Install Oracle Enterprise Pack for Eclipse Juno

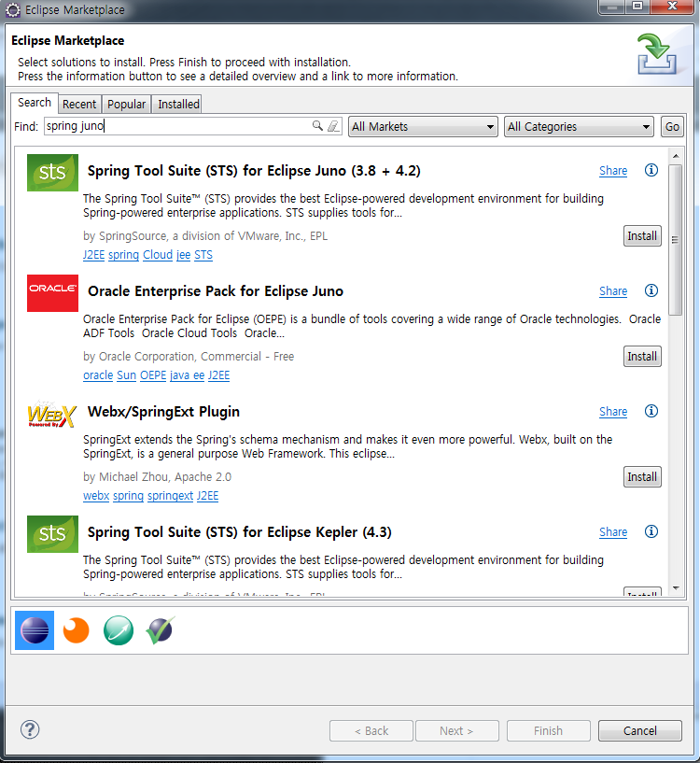[642, 356]
